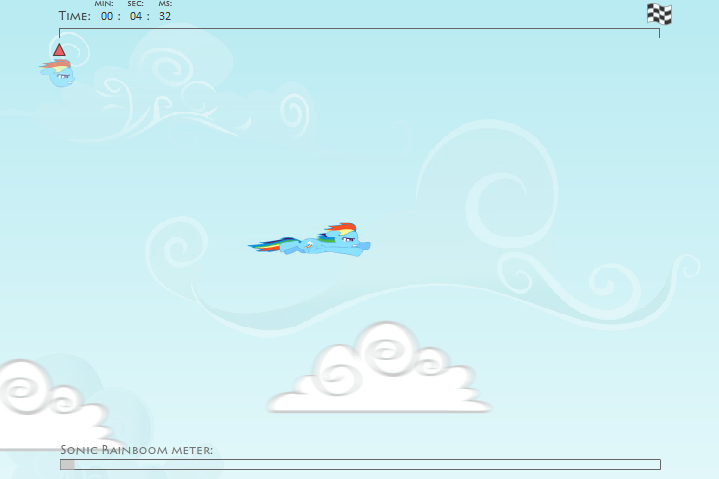Image resolution: width=719 pixels, height=479 pixels.
Task: Click the large white cloud in center
Action: point(379,368)
